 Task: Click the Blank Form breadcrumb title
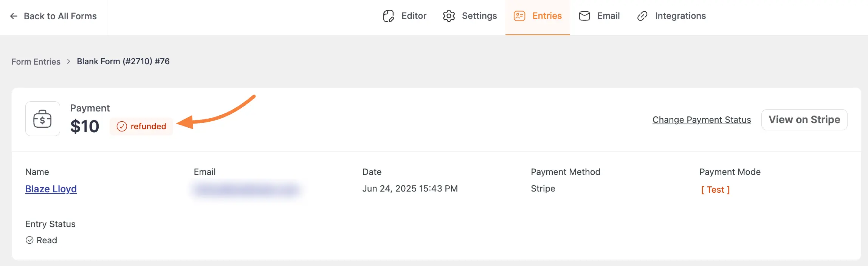click(x=123, y=61)
